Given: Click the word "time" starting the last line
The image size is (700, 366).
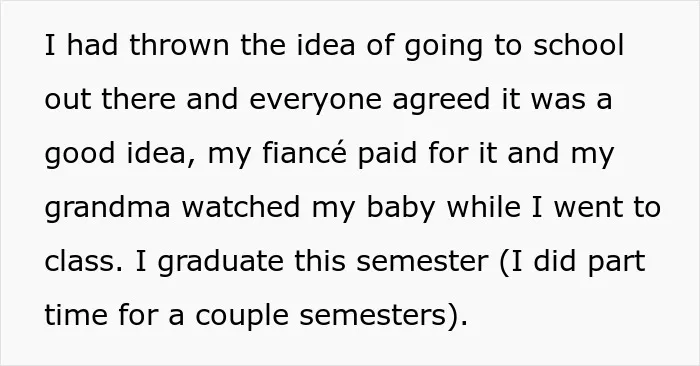Looking at the screenshot, I should click(x=76, y=315).
